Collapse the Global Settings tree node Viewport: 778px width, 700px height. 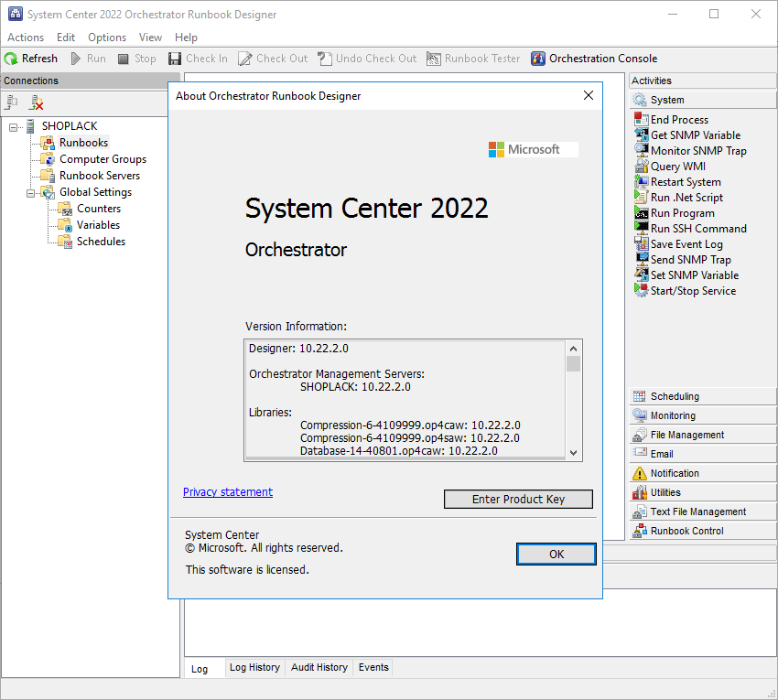30,193
